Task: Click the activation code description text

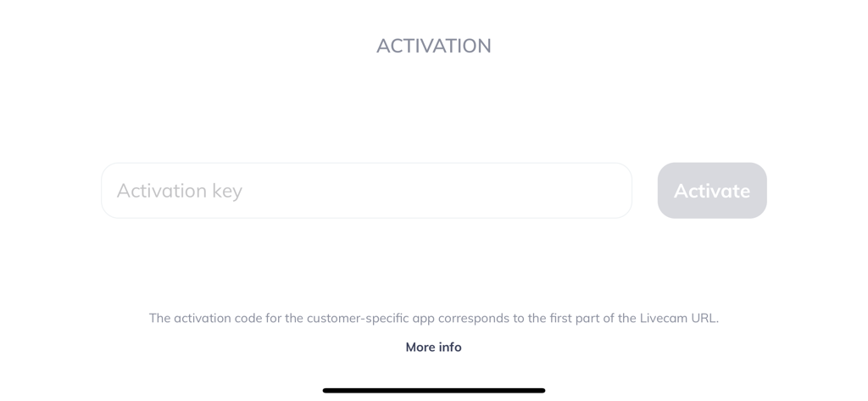Action: click(x=434, y=318)
